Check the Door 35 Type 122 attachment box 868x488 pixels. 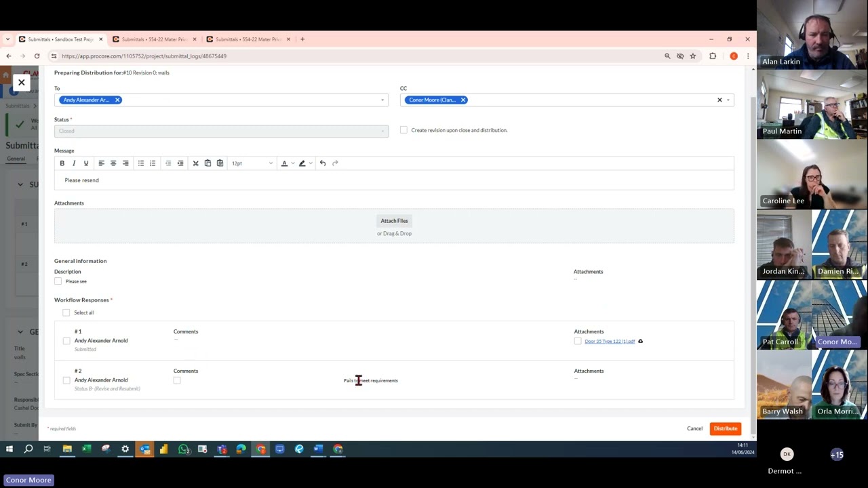tap(578, 342)
